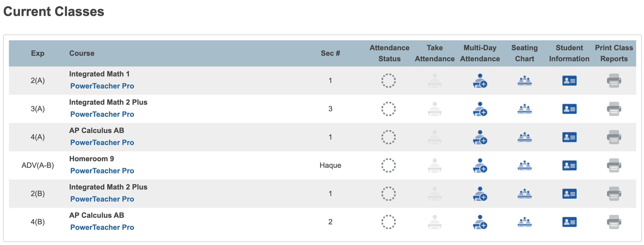Print class reports for Integrated Math 2 Plus 2(B)
This screenshot has width=644, height=245.
pyautogui.click(x=614, y=194)
